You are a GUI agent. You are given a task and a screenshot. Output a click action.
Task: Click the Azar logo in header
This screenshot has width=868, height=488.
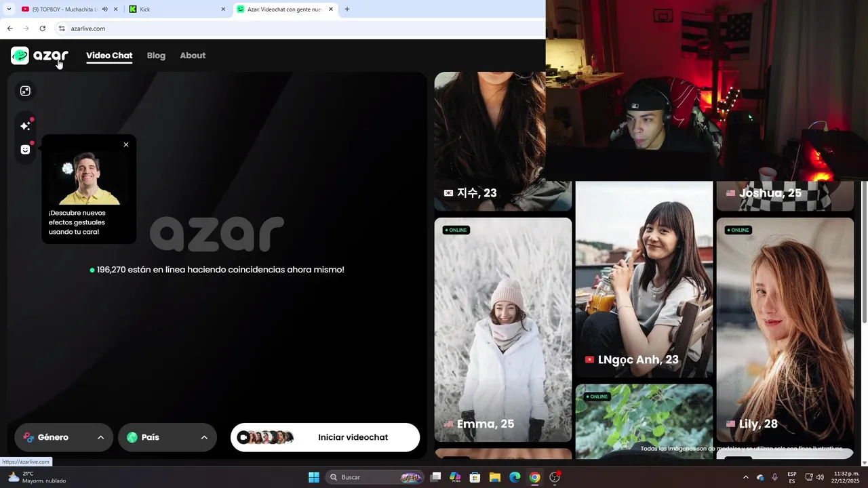click(39, 56)
